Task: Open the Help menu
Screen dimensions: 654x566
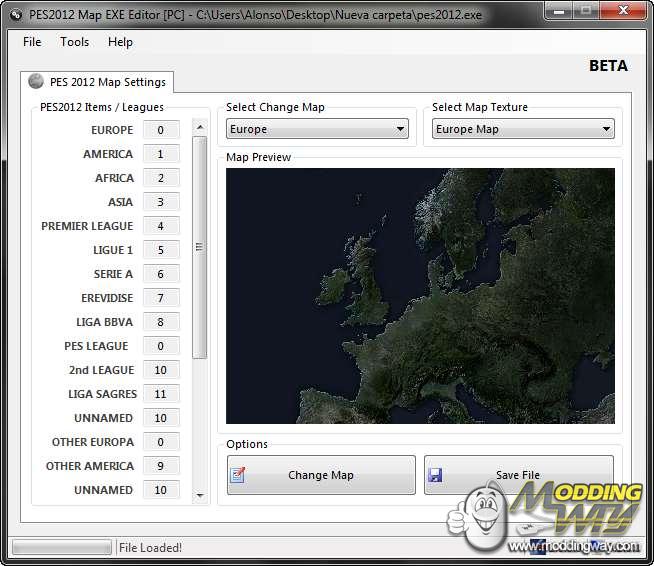Action: [120, 42]
